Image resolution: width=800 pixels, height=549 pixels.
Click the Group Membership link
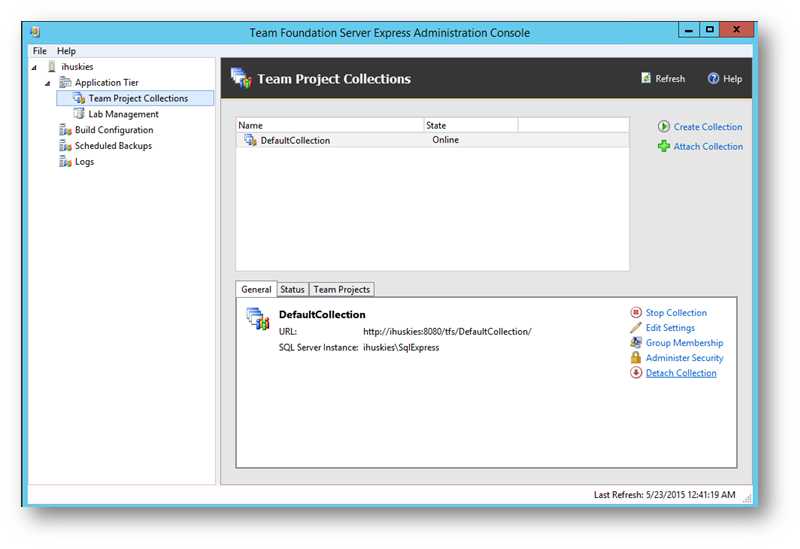pyautogui.click(x=684, y=342)
